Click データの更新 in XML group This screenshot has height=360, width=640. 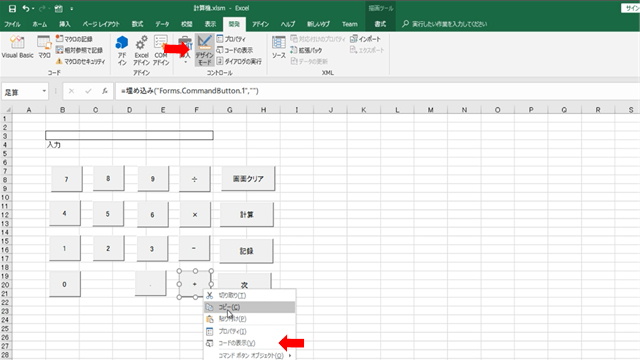tap(309, 61)
